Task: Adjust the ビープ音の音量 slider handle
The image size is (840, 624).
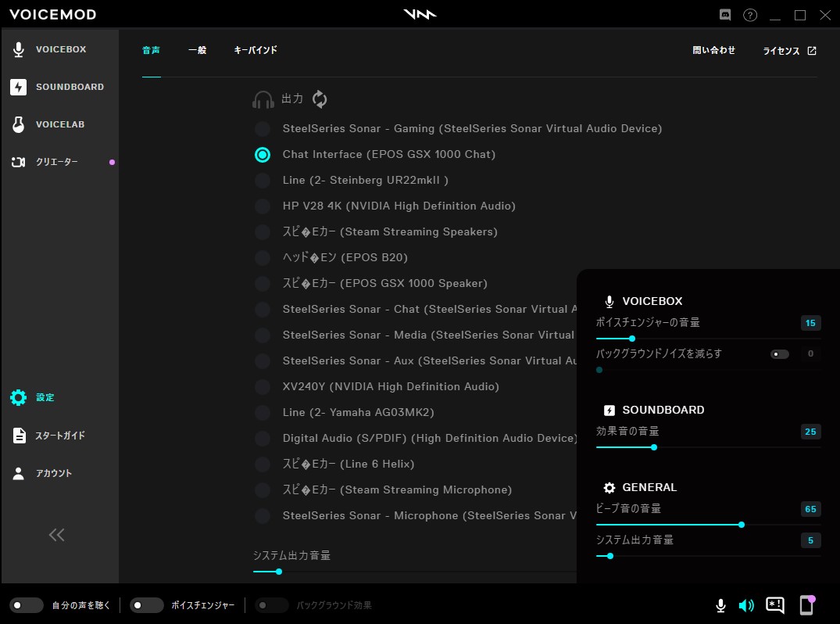Action: coord(742,525)
